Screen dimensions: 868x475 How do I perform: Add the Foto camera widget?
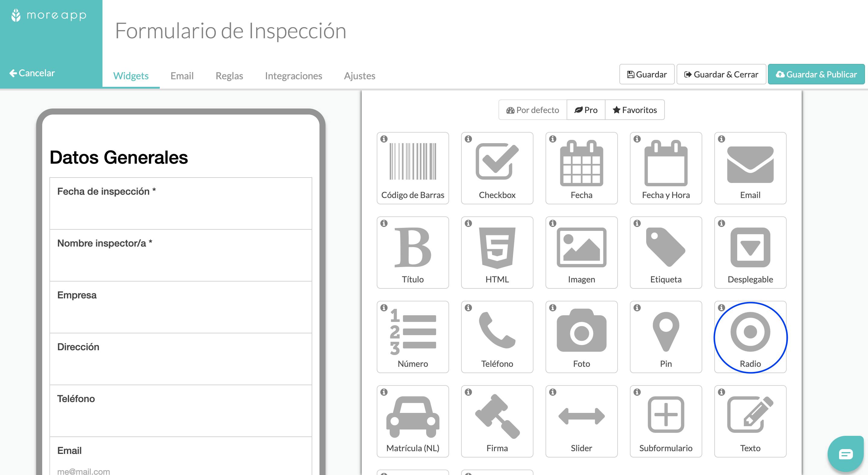[x=582, y=337]
